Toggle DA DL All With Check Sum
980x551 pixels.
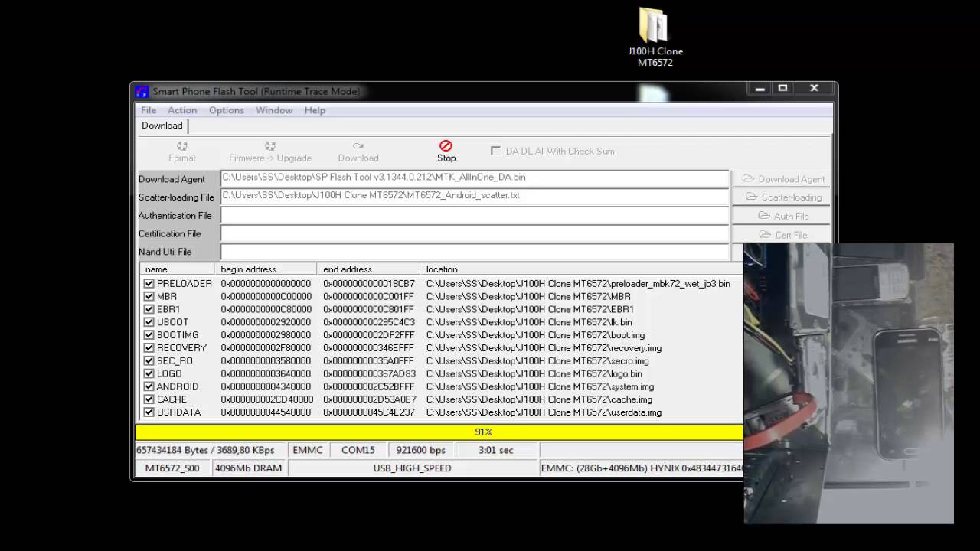point(495,151)
